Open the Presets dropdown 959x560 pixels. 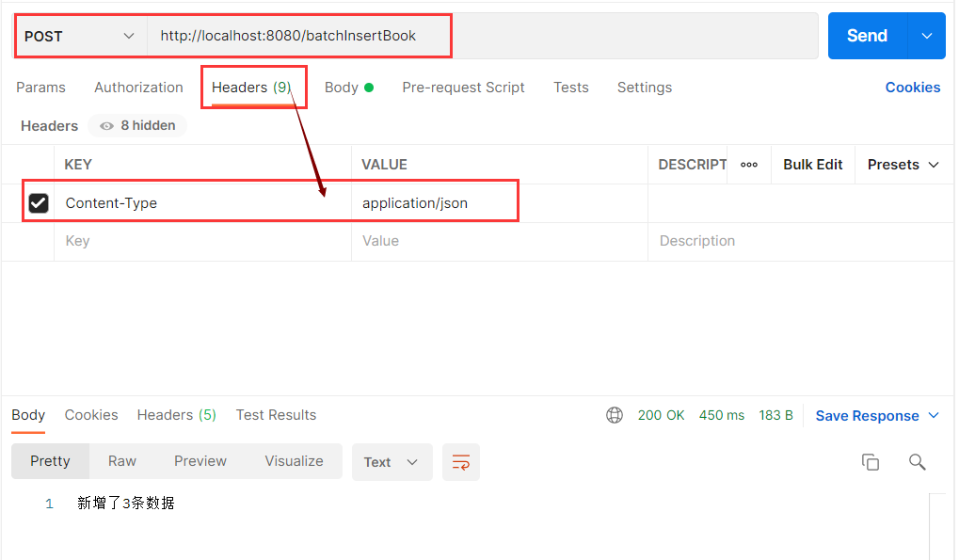click(901, 164)
